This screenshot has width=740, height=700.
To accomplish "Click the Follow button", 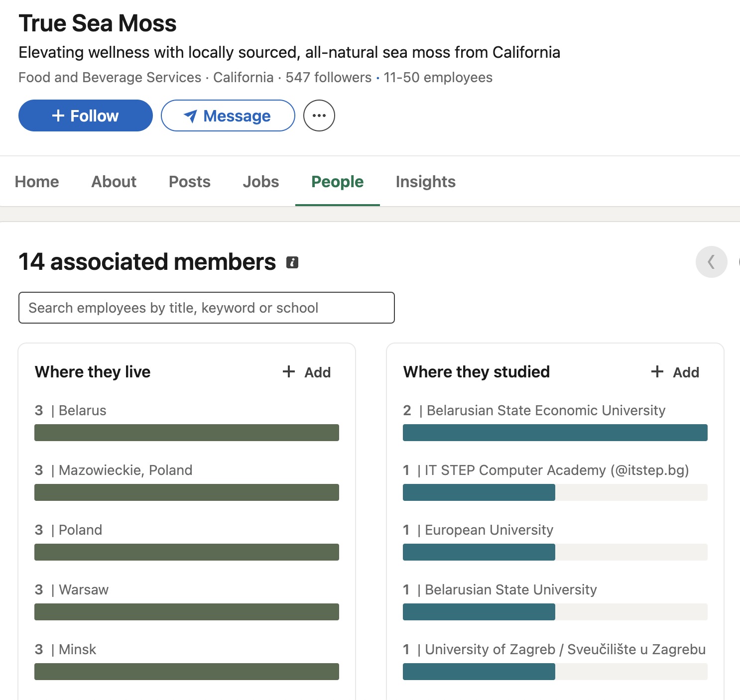I will (x=86, y=116).
